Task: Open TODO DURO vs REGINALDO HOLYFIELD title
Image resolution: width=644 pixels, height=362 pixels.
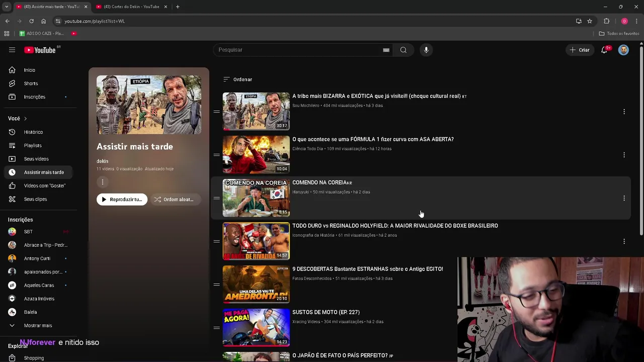Action: point(395,226)
